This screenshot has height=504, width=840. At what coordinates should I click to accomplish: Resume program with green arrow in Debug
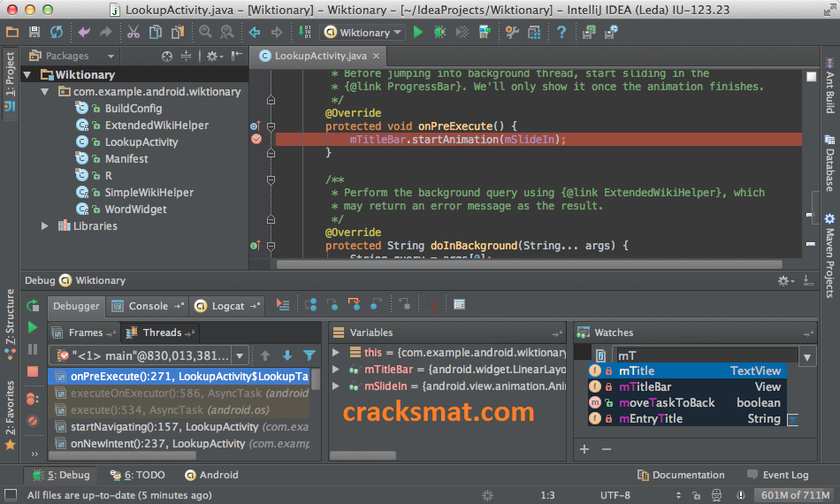click(33, 327)
